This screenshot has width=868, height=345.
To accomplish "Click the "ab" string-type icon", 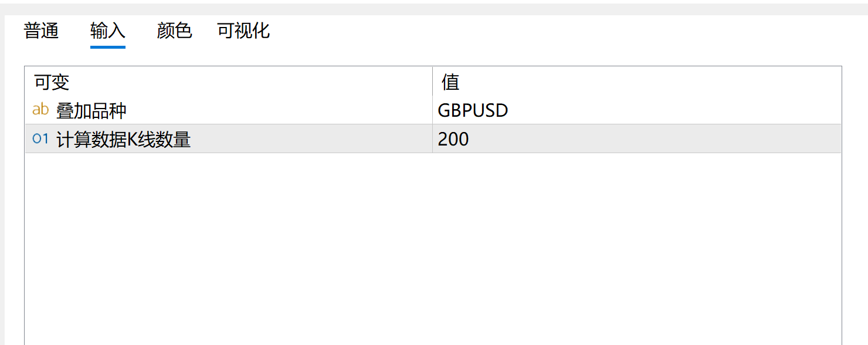I will click(40, 110).
